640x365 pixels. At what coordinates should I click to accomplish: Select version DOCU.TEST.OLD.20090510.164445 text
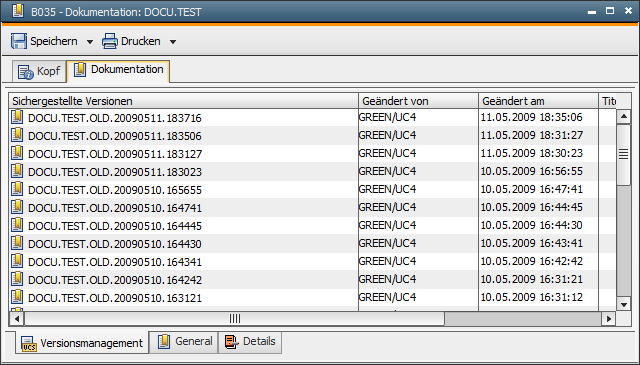tap(115, 226)
